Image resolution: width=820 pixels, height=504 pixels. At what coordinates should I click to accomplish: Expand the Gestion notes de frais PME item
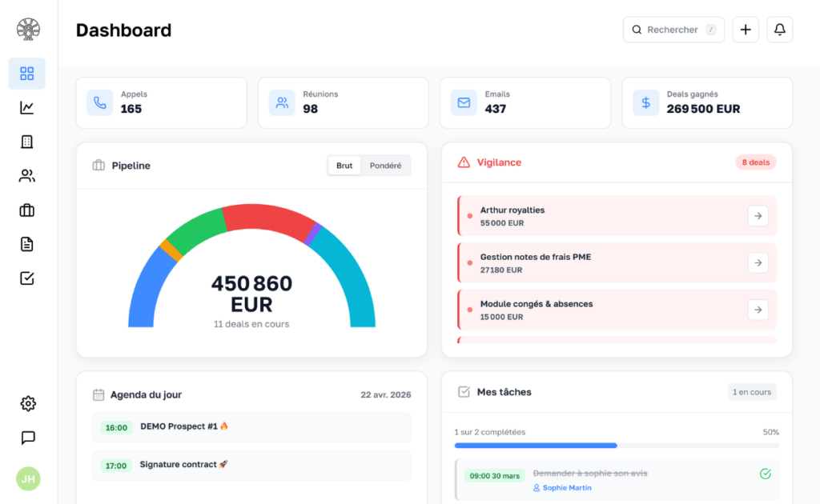tap(758, 262)
